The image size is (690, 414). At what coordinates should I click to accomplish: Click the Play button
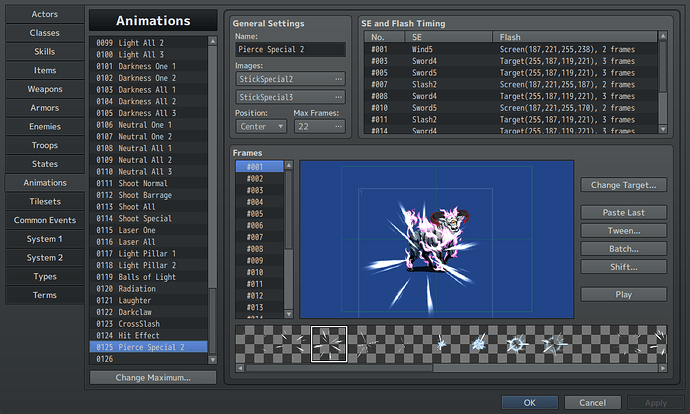point(623,294)
